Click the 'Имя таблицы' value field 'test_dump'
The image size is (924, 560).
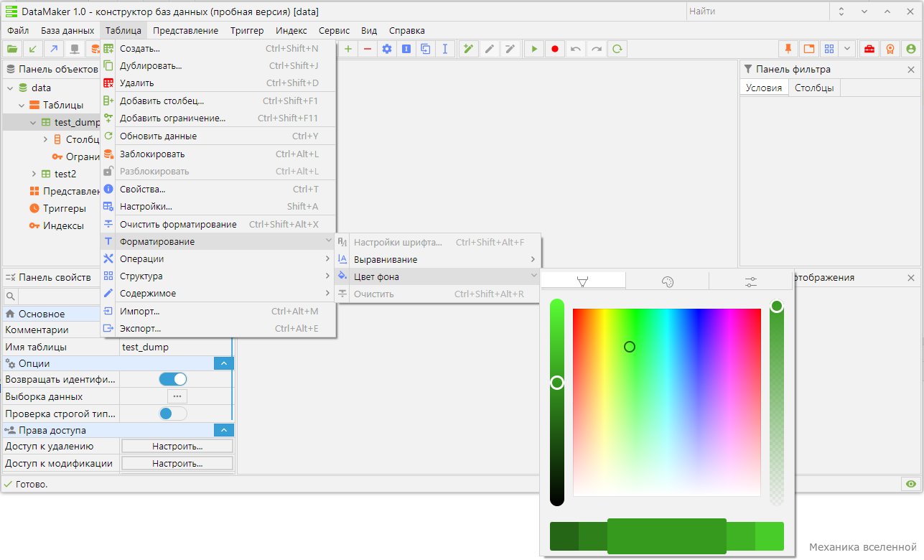pos(176,347)
